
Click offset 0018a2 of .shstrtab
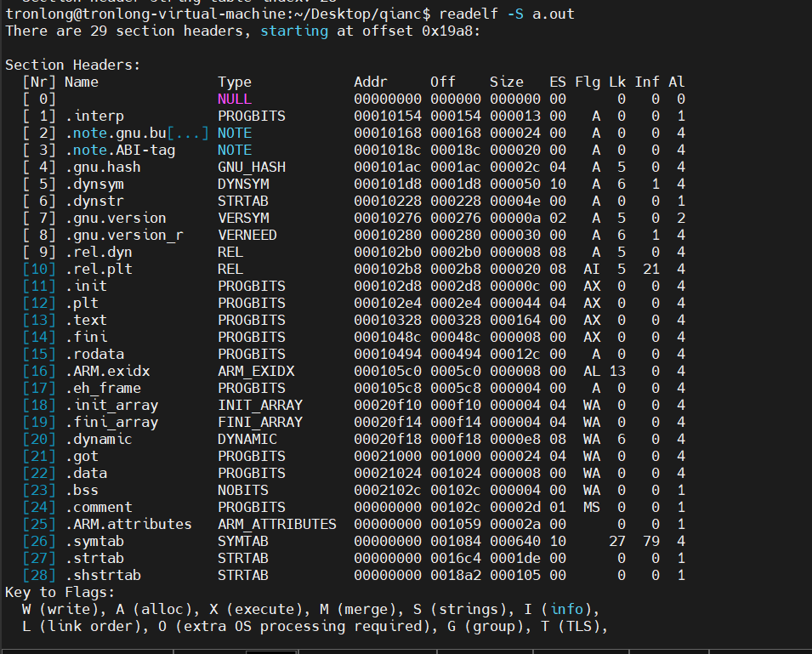tap(455, 575)
